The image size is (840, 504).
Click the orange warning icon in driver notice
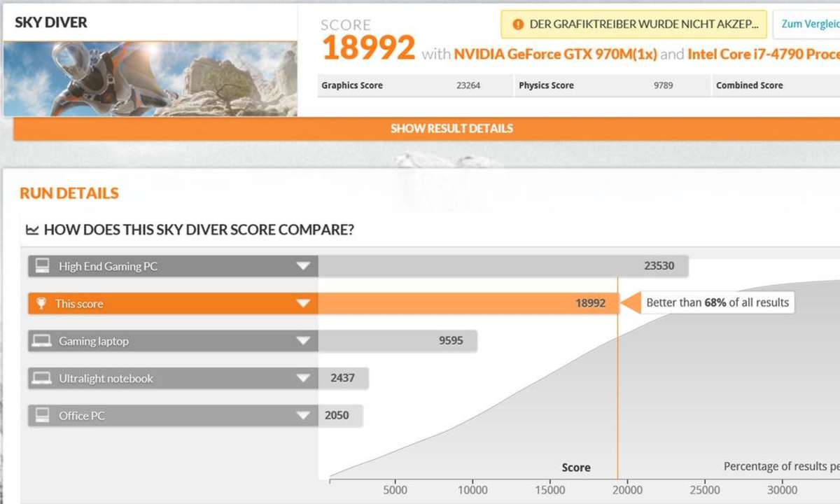point(518,24)
